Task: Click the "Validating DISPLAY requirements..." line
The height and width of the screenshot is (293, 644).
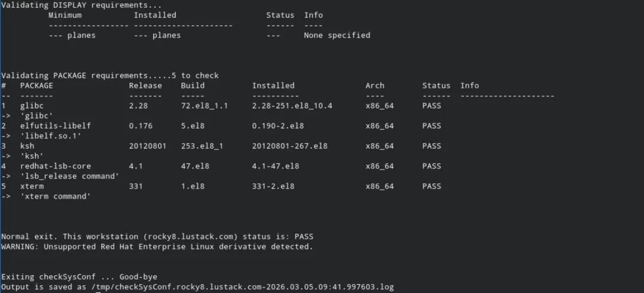Action: coord(81,5)
